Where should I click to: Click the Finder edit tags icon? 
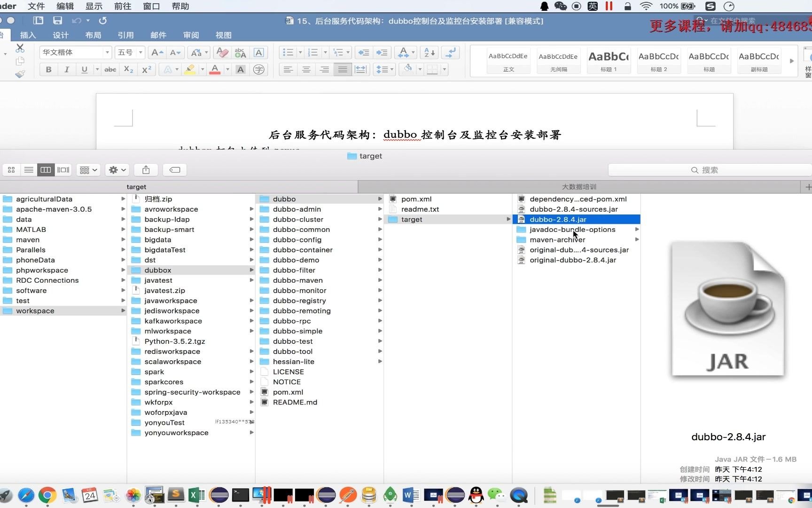[x=175, y=170]
